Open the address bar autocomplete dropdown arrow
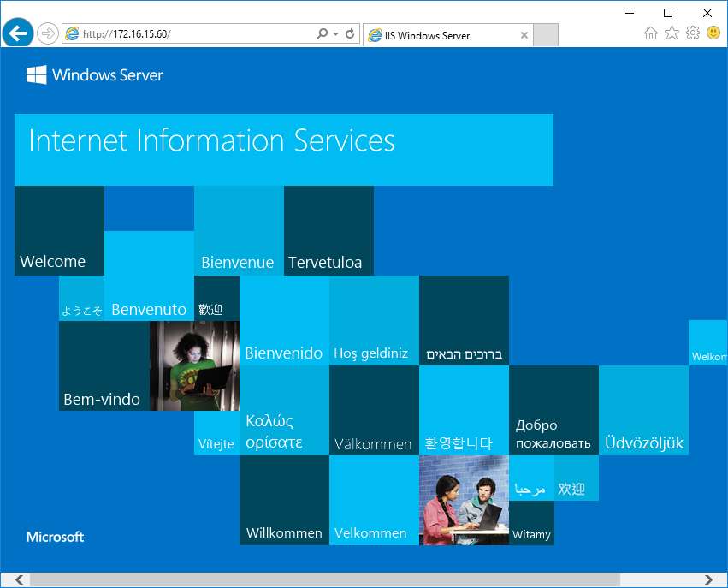The image size is (728, 588). tap(335, 33)
